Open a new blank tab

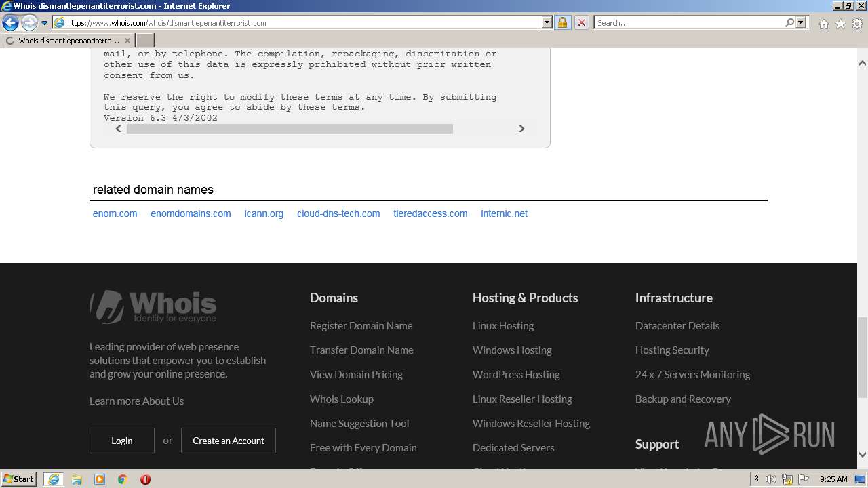pyautogui.click(x=145, y=41)
